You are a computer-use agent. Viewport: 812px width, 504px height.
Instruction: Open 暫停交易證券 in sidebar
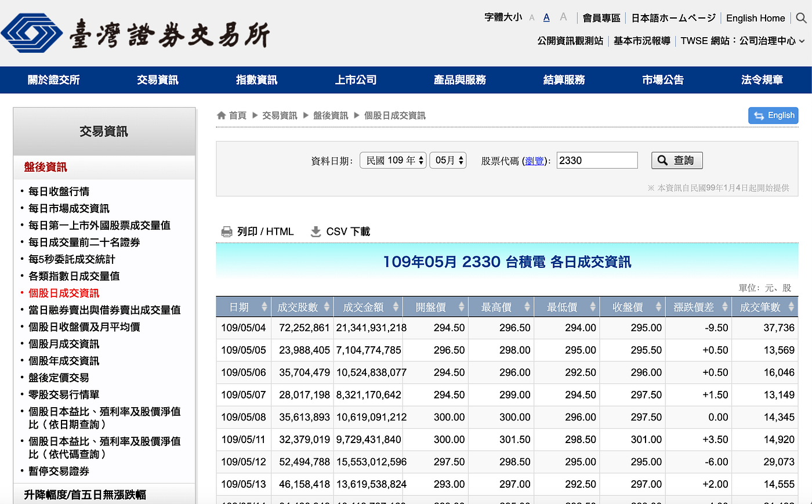(59, 471)
